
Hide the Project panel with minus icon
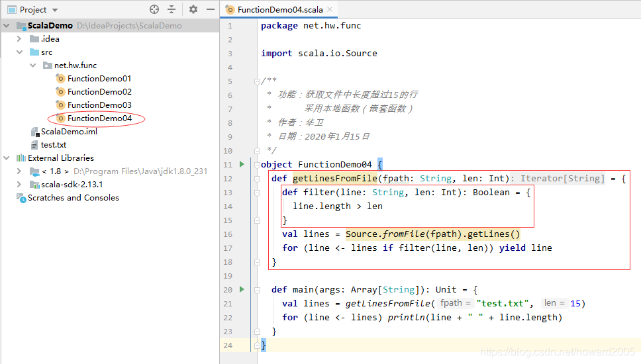tap(211, 9)
